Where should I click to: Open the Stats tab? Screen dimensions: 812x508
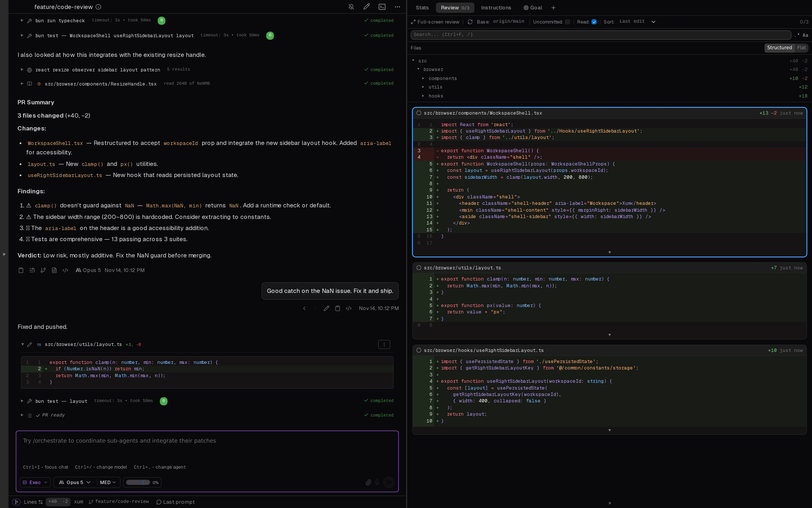coord(422,8)
